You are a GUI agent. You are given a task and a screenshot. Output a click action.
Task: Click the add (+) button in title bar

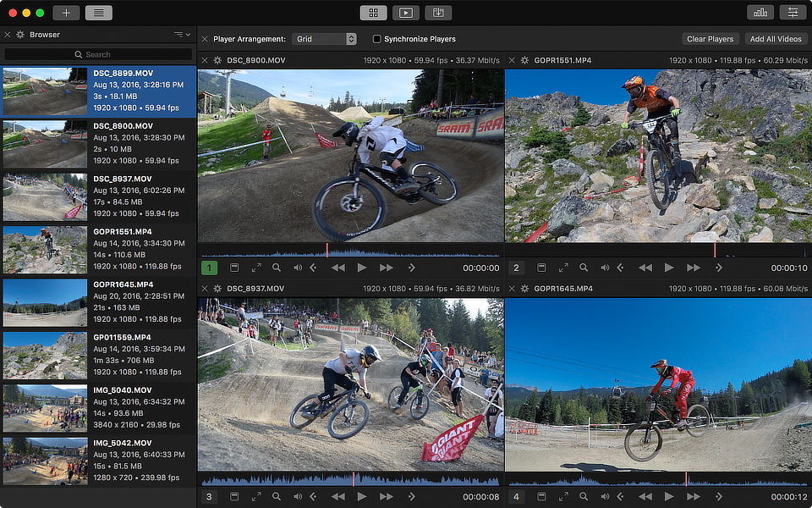[66, 13]
